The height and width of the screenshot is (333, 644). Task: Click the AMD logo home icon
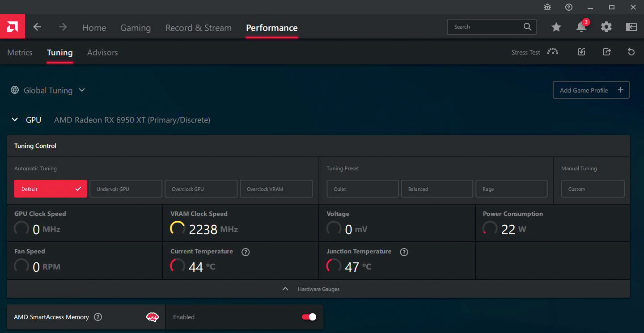(x=13, y=27)
